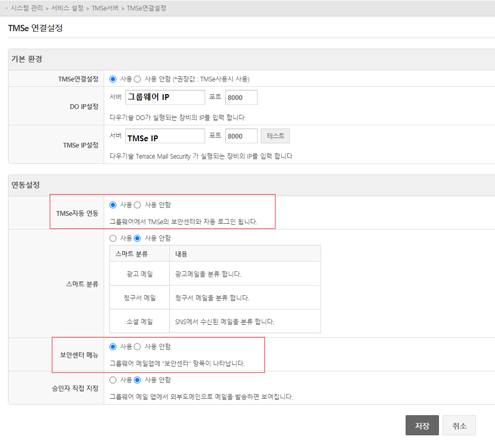Select '사용 안함' for 스마트 분류
Viewport: 495px width, 448px height.
click(137, 238)
